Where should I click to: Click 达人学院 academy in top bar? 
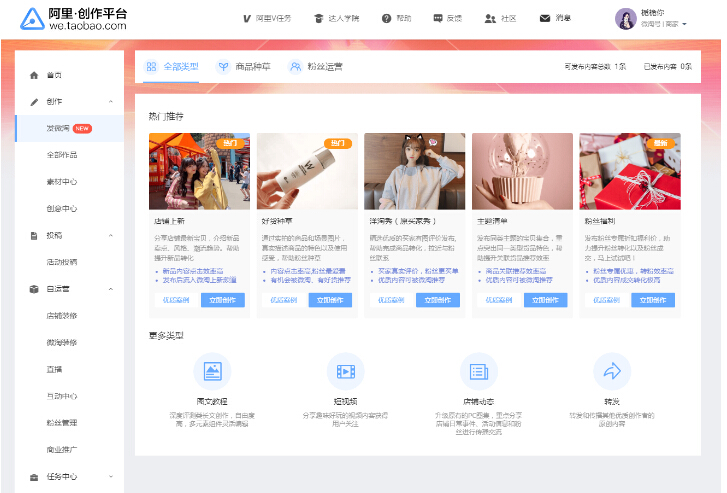335,18
